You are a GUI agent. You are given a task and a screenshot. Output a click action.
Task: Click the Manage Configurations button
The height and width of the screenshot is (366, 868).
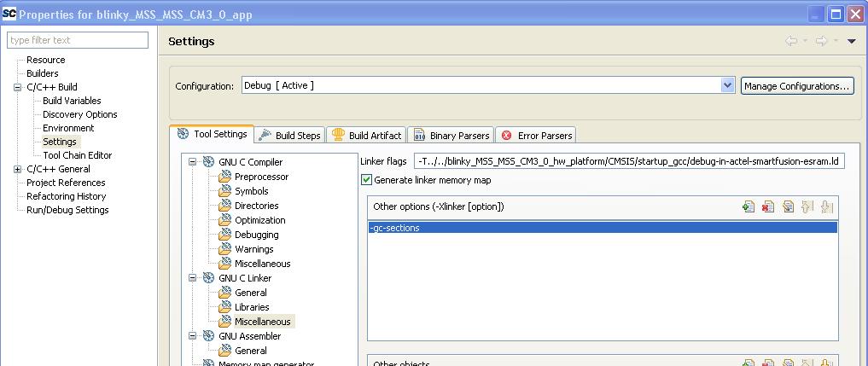point(797,85)
